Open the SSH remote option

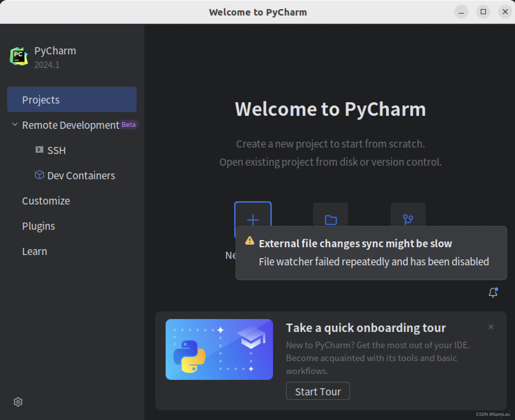pyautogui.click(x=56, y=150)
